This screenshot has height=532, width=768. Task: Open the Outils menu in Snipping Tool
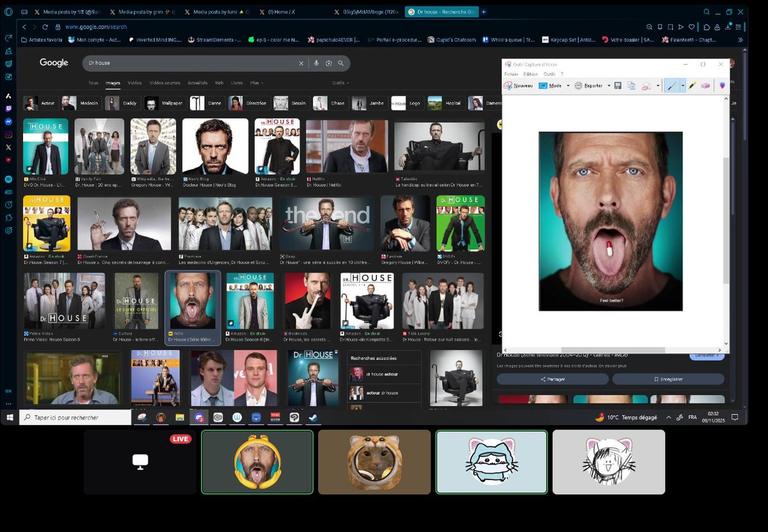549,74
